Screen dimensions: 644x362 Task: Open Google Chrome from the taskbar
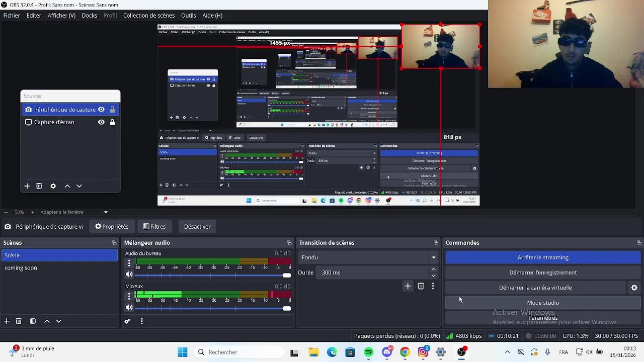405,352
